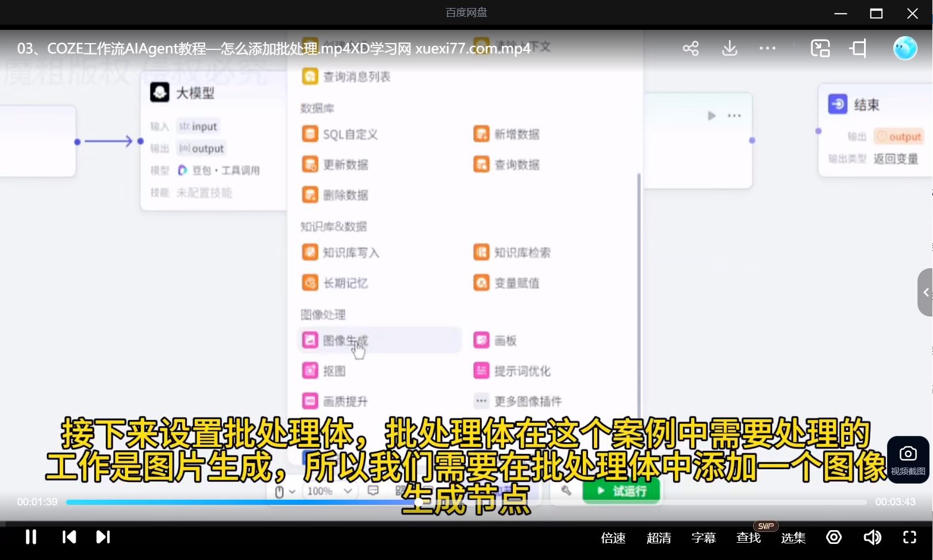Click the 提示词优化 icon
The width and height of the screenshot is (933, 560).
[x=481, y=370]
